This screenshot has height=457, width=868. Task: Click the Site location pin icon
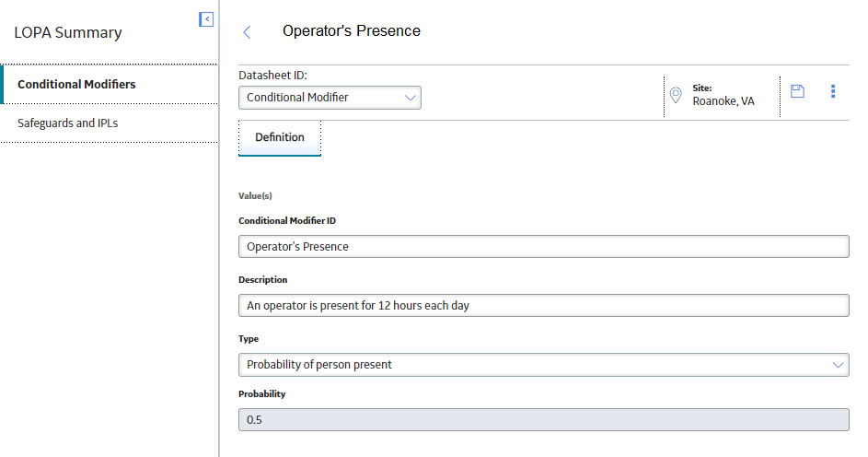tap(676, 95)
